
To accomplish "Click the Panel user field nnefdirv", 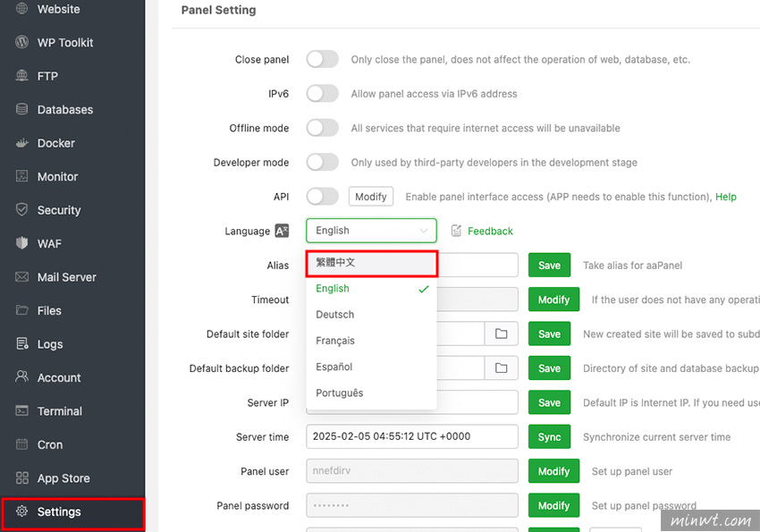I will (412, 471).
